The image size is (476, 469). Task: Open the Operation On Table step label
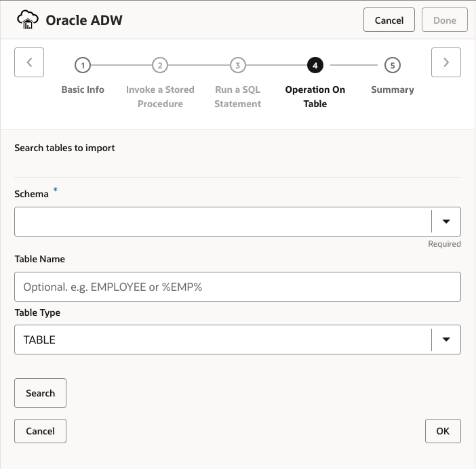pos(315,96)
